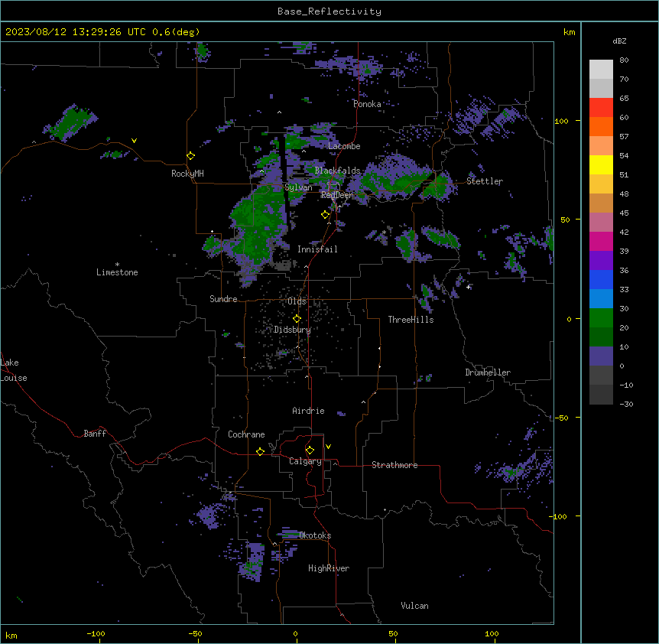659x644 pixels.
Task: Choose the light blue 30-33 dBZ swatch
Action: point(601,299)
